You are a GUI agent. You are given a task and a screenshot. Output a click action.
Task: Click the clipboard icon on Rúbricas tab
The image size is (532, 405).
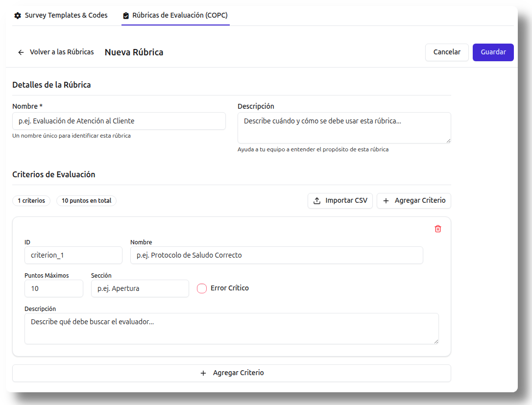click(x=126, y=16)
